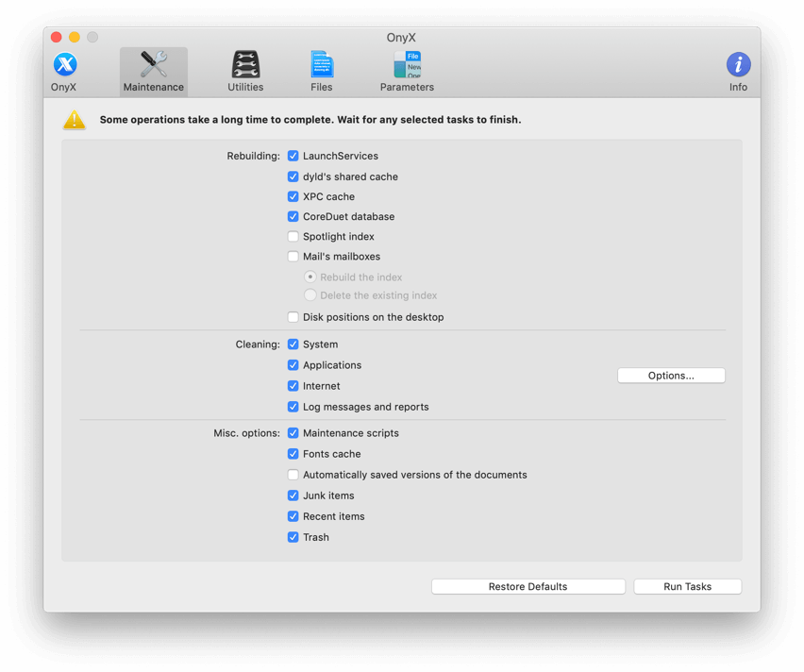Click Run Tasks to start maintenance
The width and height of the screenshot is (804, 672).
pos(687,586)
